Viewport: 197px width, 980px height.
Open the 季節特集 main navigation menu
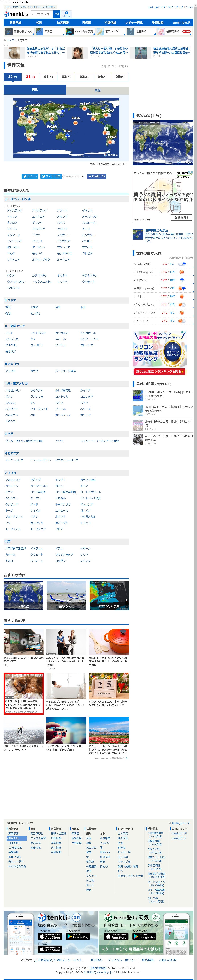(x=158, y=23)
